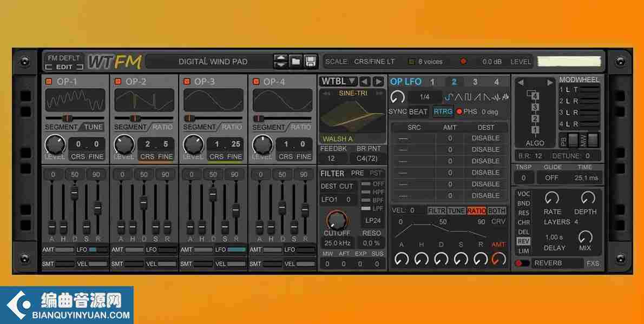Select the sine LFO waveform icon
This screenshot has height=324, width=644.
click(x=449, y=97)
